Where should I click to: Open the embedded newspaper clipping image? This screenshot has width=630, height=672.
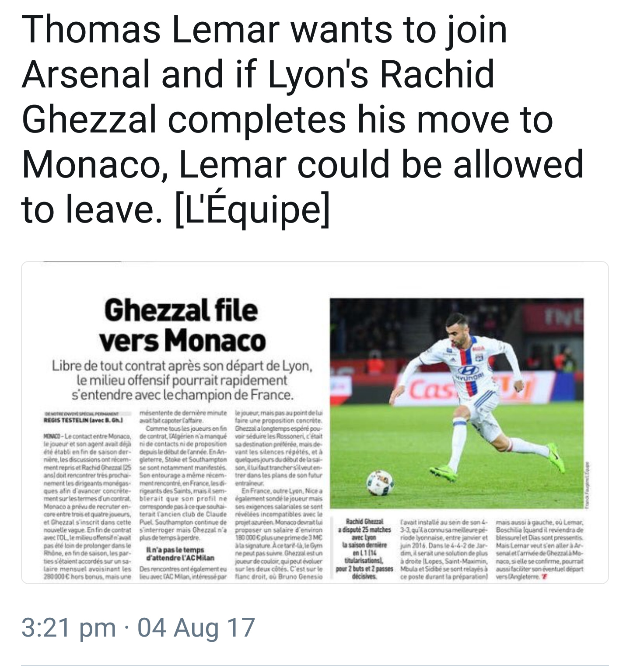[x=315, y=422]
